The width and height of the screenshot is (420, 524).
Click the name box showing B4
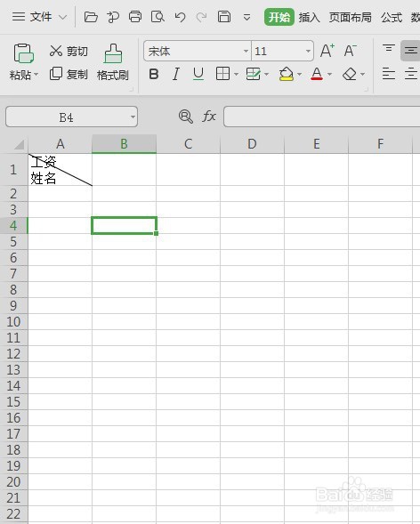click(x=66, y=117)
